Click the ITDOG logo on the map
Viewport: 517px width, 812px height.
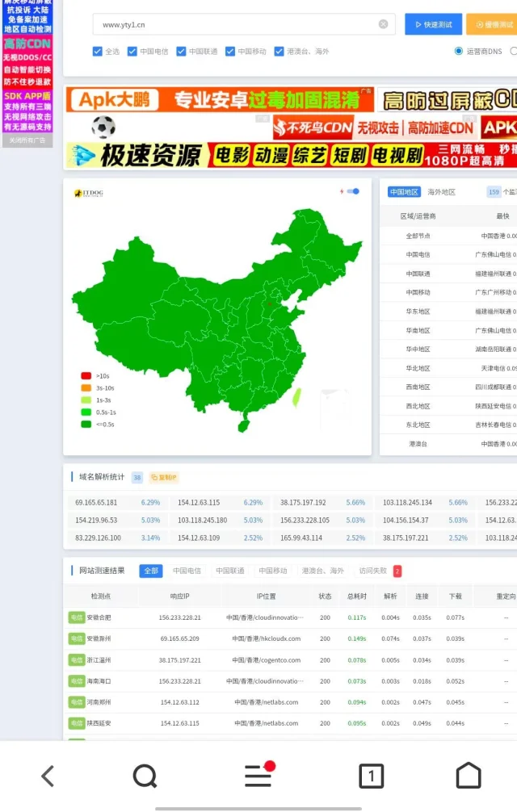click(x=88, y=193)
